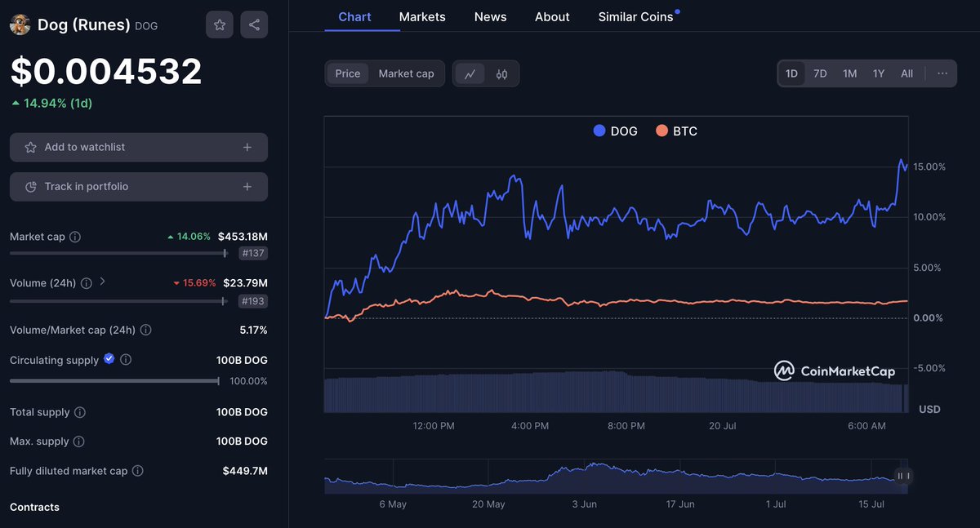Click info icon next to Total supply
Screen dimensions: 980x528
(80, 413)
